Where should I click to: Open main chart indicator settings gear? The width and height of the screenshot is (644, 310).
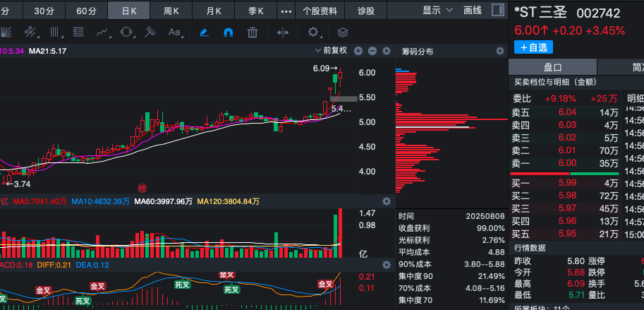click(387, 51)
